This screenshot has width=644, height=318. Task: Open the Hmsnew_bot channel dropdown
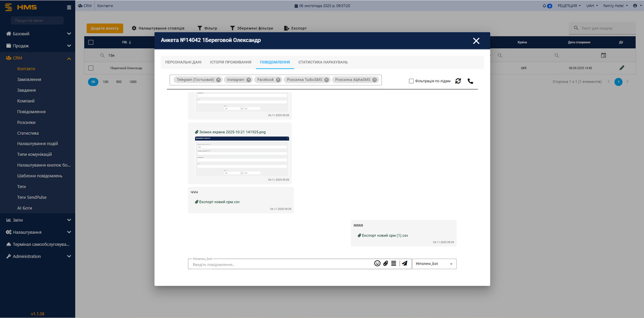(x=434, y=264)
